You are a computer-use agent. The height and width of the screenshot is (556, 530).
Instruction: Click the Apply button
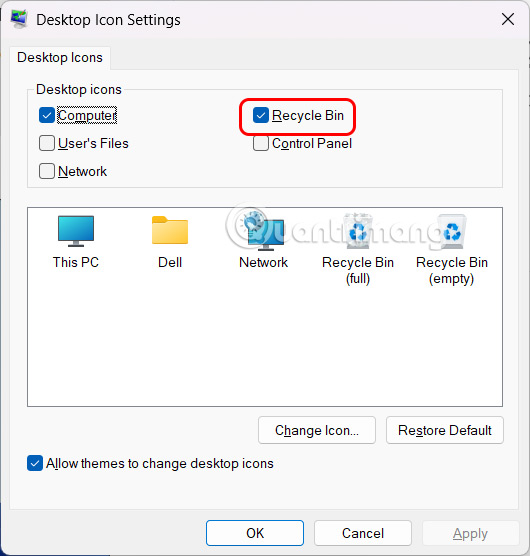[x=470, y=533]
